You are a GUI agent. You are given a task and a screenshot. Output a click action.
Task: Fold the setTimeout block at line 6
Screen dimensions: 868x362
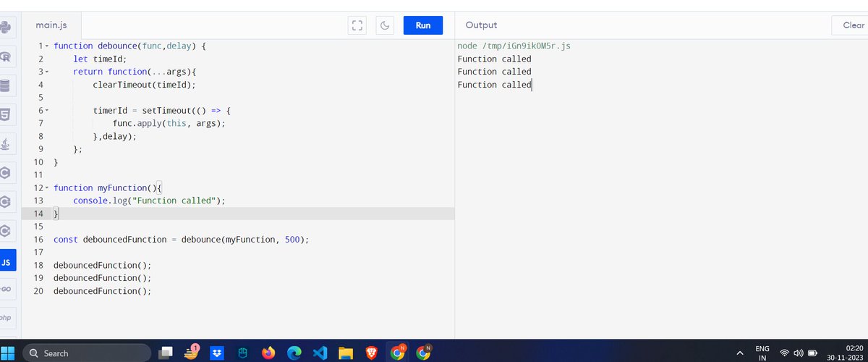[x=47, y=111]
